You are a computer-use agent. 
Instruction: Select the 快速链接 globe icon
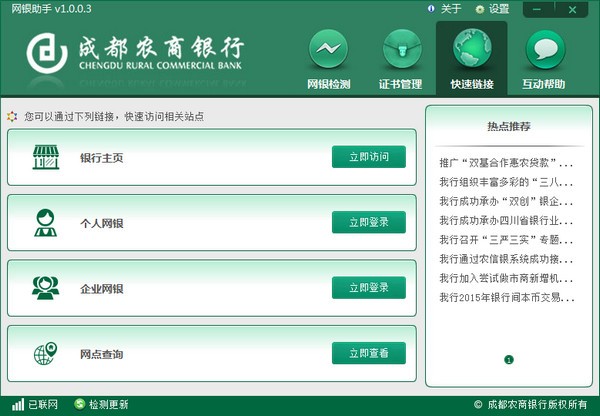(472, 49)
